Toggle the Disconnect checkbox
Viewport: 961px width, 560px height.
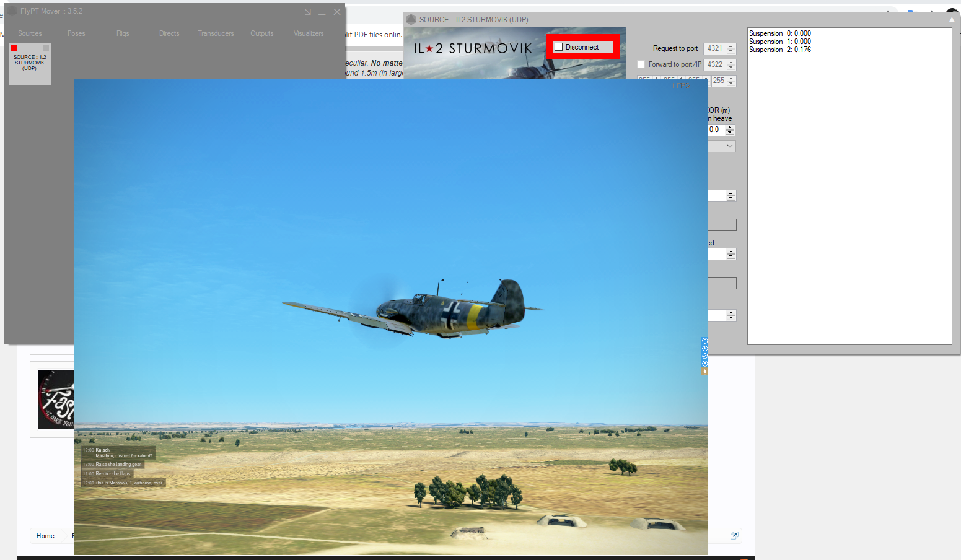[x=559, y=47]
